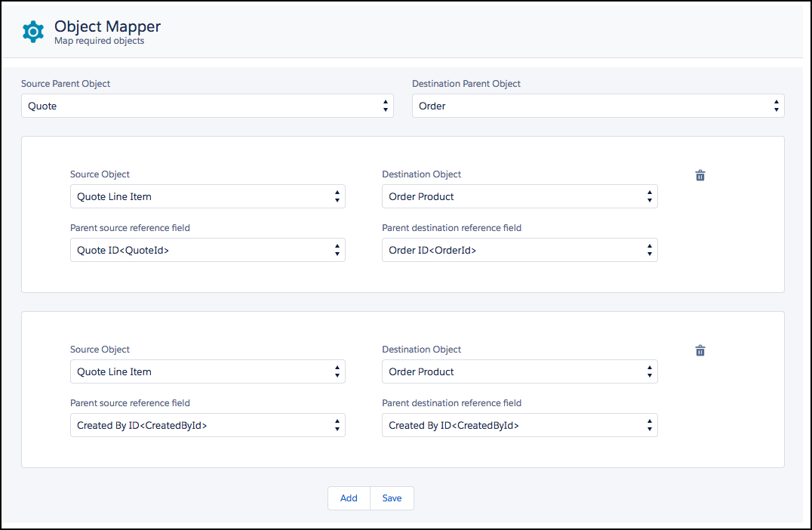Open the Destination Parent Object dropdown showing Order
812x530 pixels.
coord(598,106)
